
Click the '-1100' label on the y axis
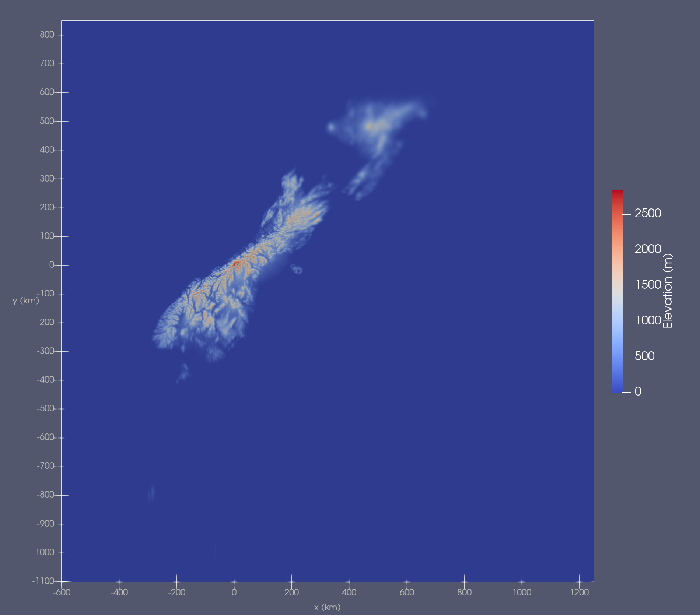click(x=43, y=581)
